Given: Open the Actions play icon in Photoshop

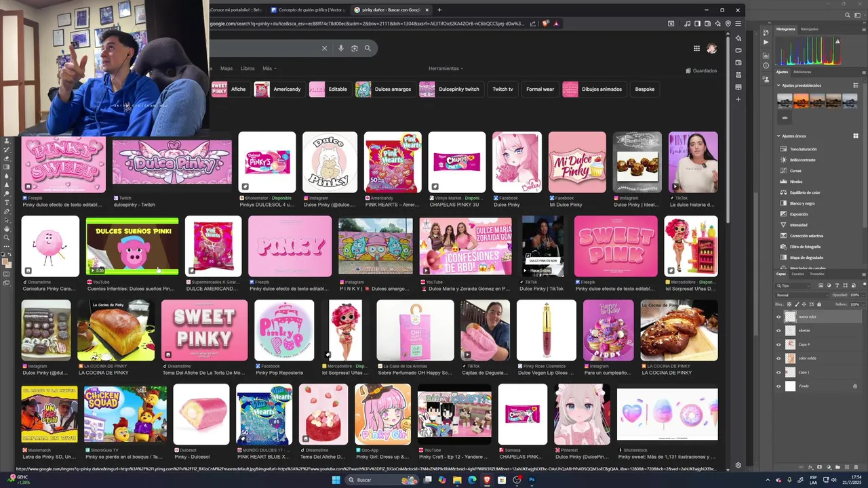Looking at the screenshot, I should (x=766, y=42).
